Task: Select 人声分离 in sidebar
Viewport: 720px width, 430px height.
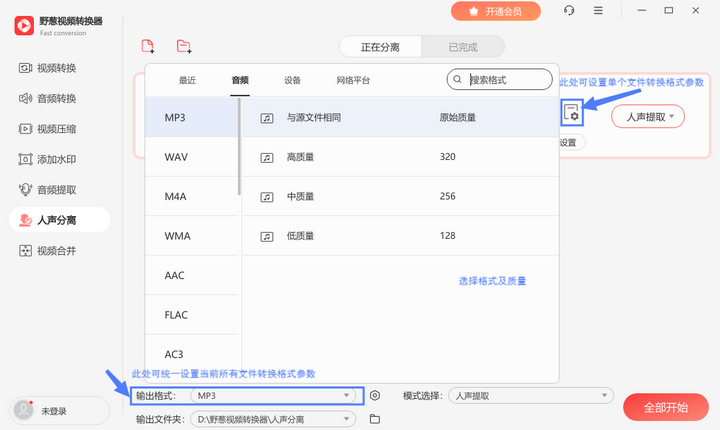Action: [x=59, y=220]
